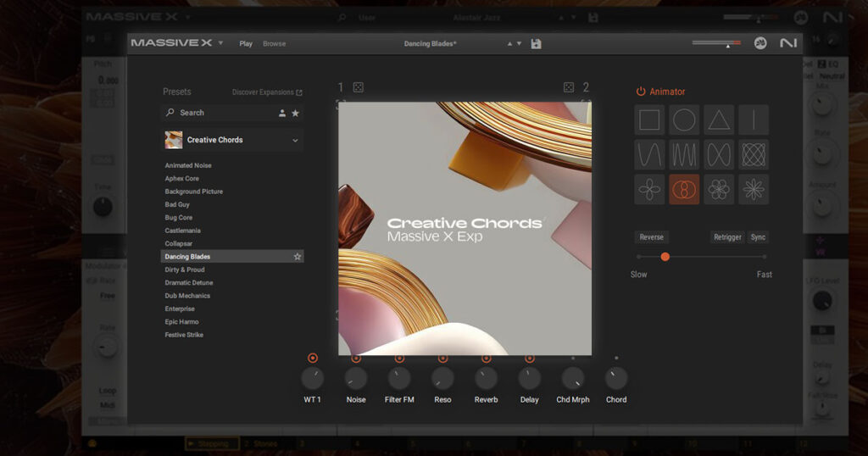This screenshot has width=868, height=456.
Task: Open the Discover Expansions link
Action: (x=267, y=92)
